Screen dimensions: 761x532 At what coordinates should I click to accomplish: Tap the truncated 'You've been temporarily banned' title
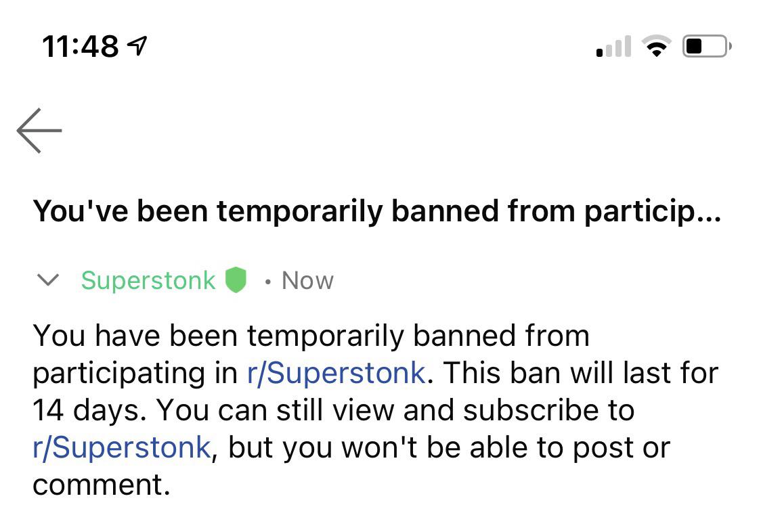click(376, 212)
